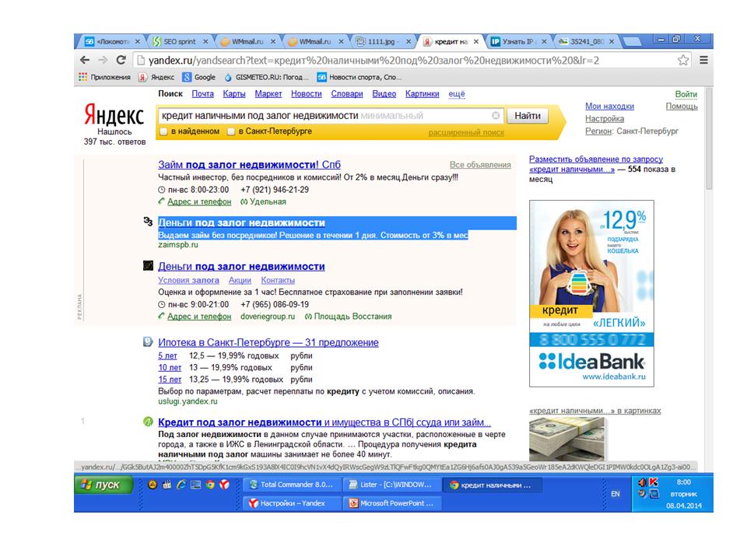Switch to Настройки – Yandex taskbar button
This screenshot has width=747, height=560.
point(292,503)
